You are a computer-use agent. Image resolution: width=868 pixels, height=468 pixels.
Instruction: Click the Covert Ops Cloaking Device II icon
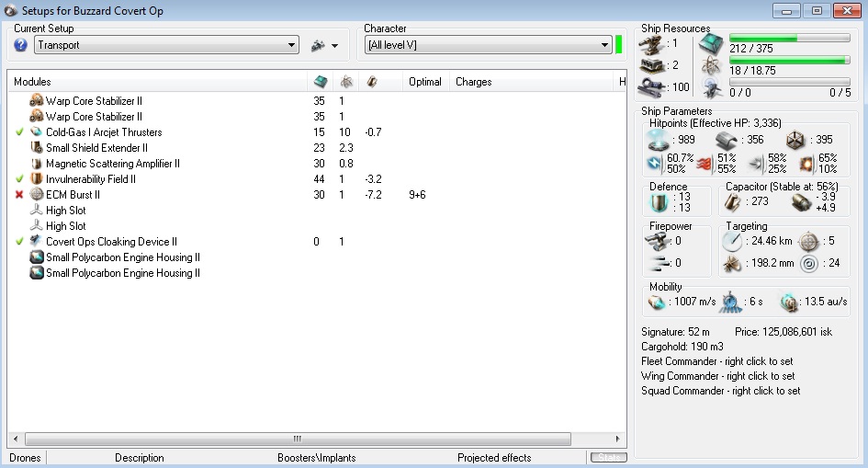[x=37, y=241]
